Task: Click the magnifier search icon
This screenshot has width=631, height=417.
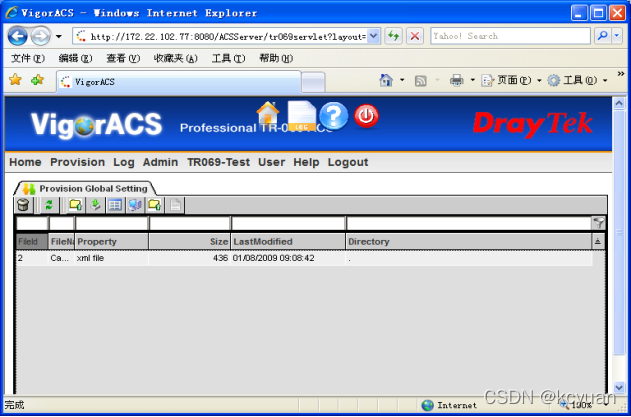Action: 602,36
